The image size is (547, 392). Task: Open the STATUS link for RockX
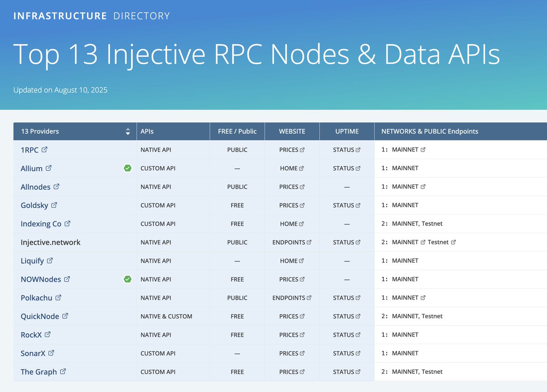point(346,335)
